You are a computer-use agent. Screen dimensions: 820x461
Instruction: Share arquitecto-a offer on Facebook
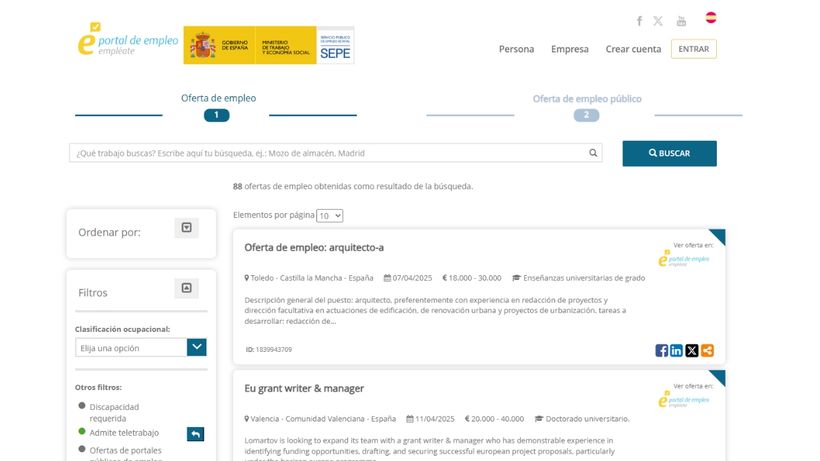pyautogui.click(x=661, y=350)
